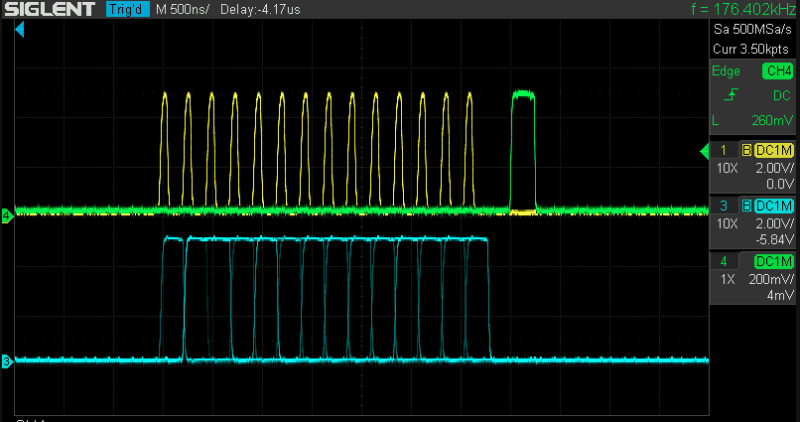This screenshot has width=800, height=422.
Task: Click channel 1 yellow DC1M coupling badge
Action: click(775, 151)
